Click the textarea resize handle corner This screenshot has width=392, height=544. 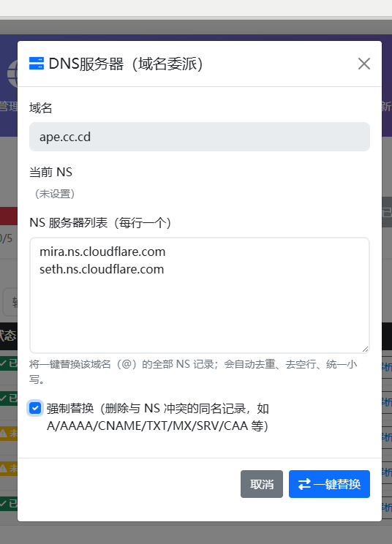click(365, 349)
